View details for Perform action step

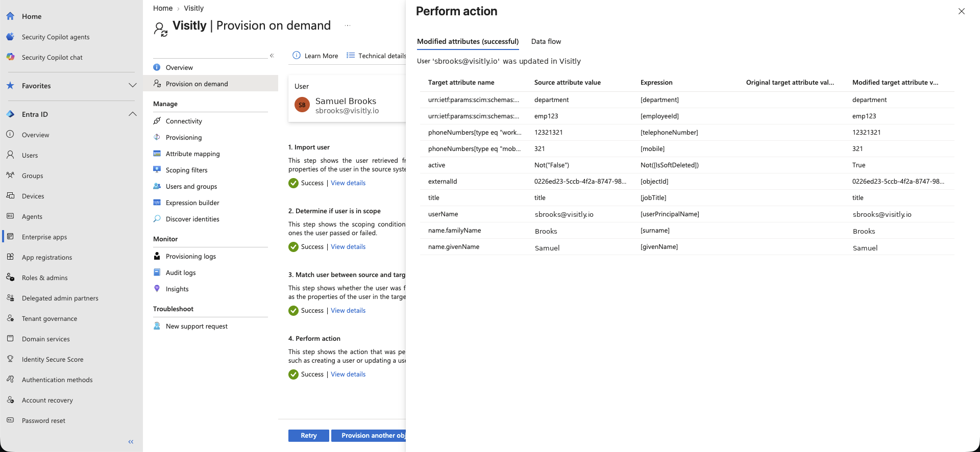348,374
